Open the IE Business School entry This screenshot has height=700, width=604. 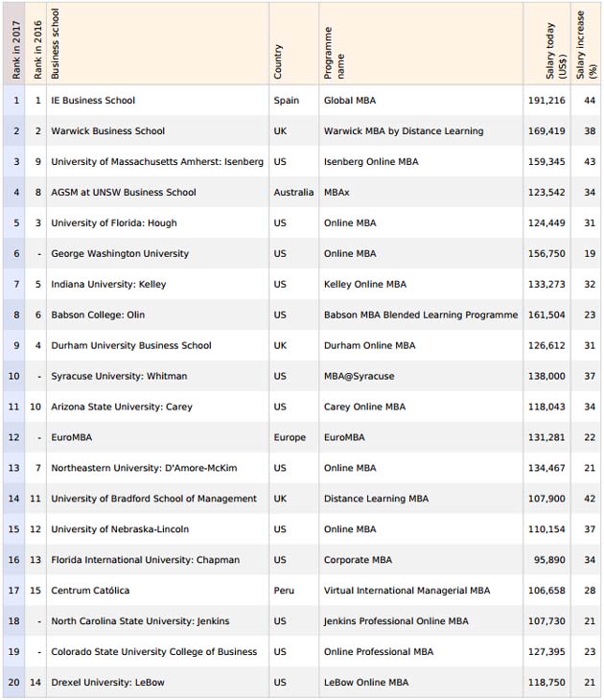[x=93, y=101]
